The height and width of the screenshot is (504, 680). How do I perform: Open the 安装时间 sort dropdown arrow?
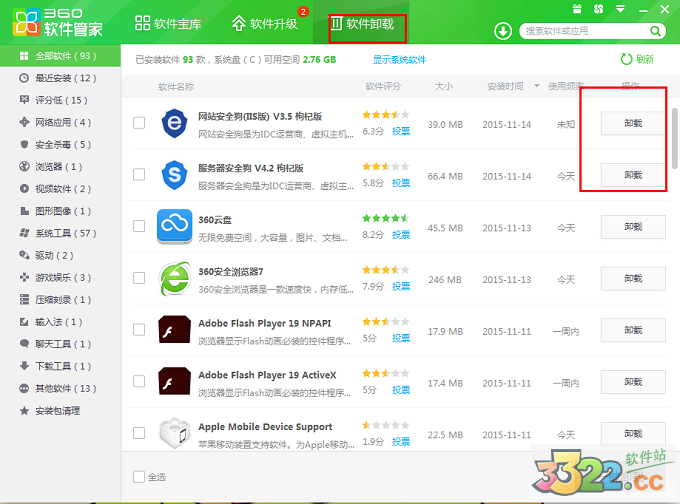(536, 86)
